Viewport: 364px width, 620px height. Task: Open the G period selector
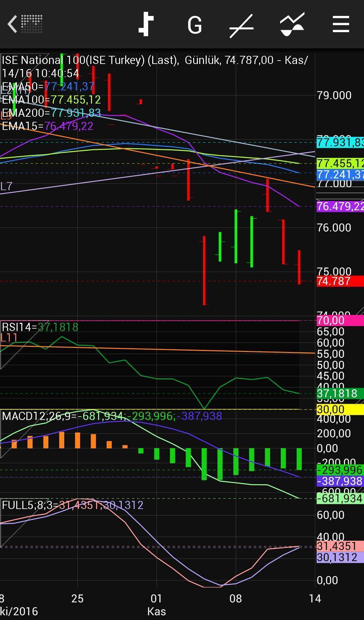click(195, 25)
